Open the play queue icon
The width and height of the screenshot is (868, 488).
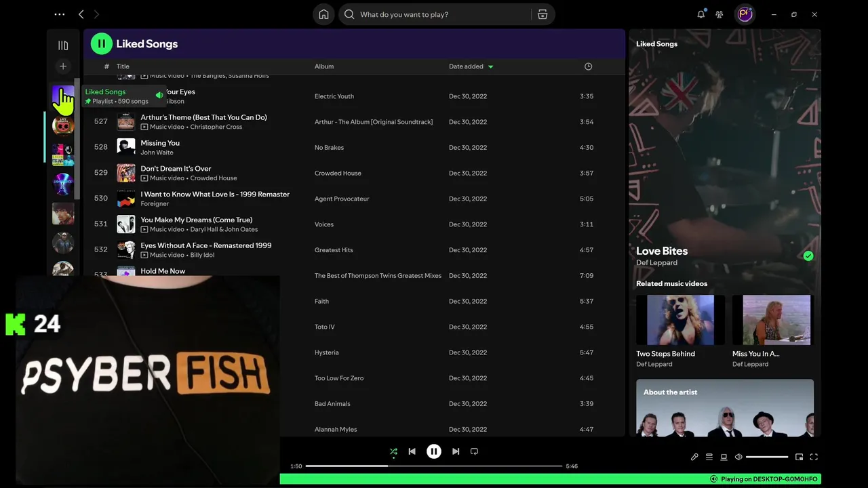click(x=709, y=457)
